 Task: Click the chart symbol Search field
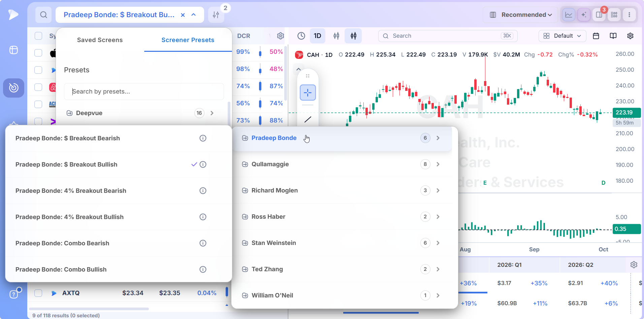click(448, 36)
